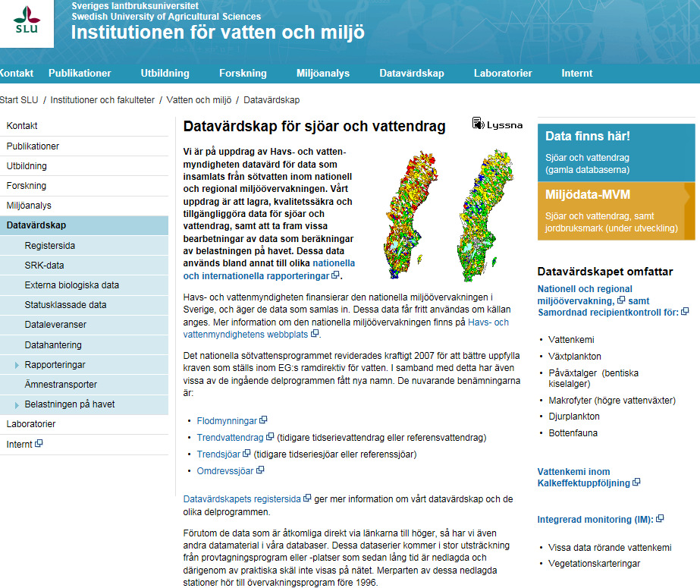The image size is (700, 588).
Task: Open Nationell och regional miljöövervakning link
Action: (585, 294)
